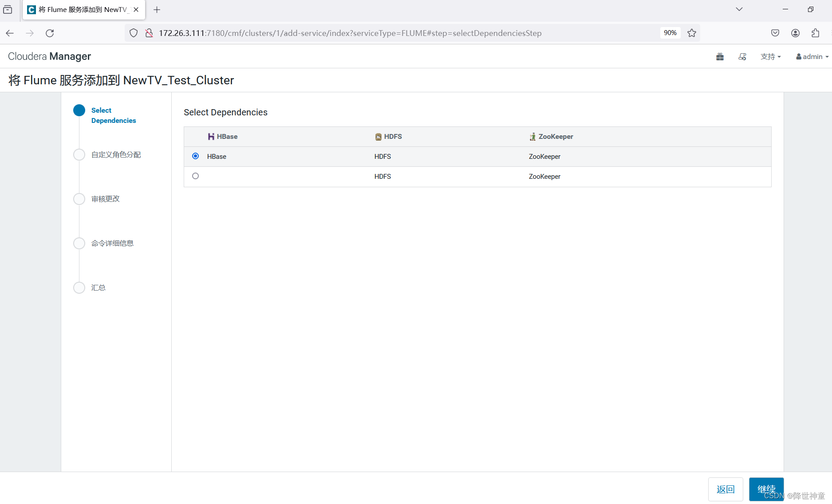The image size is (832, 504).
Task: Minimize the browser window
Action: click(x=785, y=9)
